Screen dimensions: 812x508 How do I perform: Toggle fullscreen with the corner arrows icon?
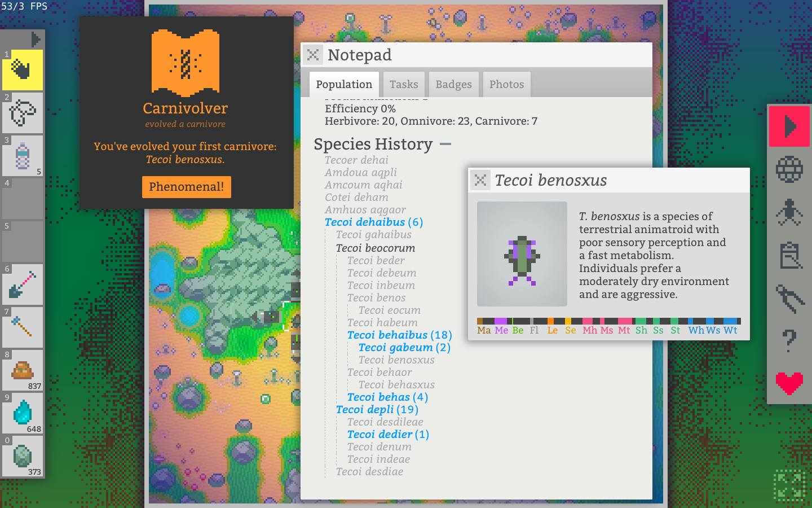[x=789, y=485]
